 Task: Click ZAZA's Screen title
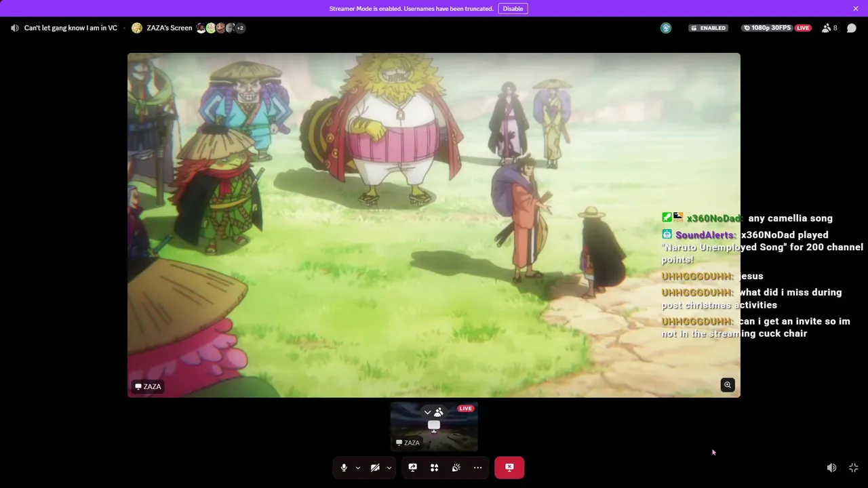pos(170,28)
